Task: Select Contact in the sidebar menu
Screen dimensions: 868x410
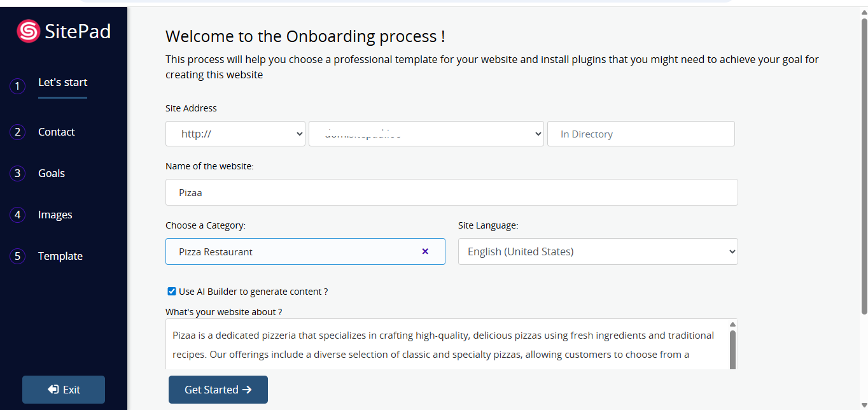Action: (56, 132)
